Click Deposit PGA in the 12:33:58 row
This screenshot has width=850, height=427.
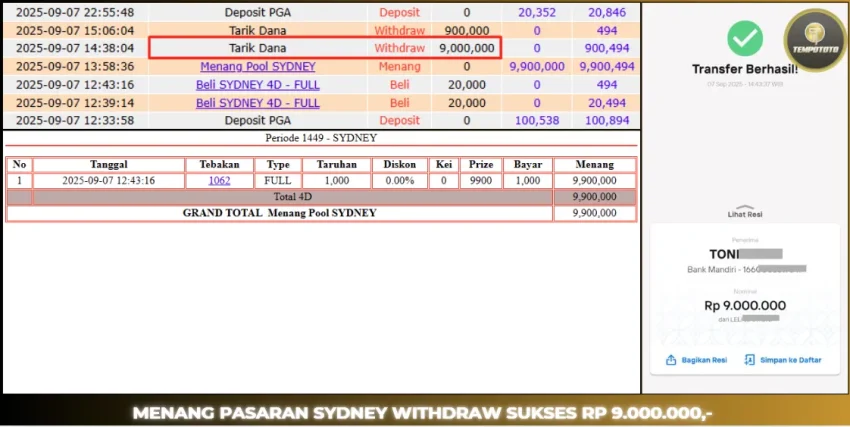pyautogui.click(x=257, y=120)
